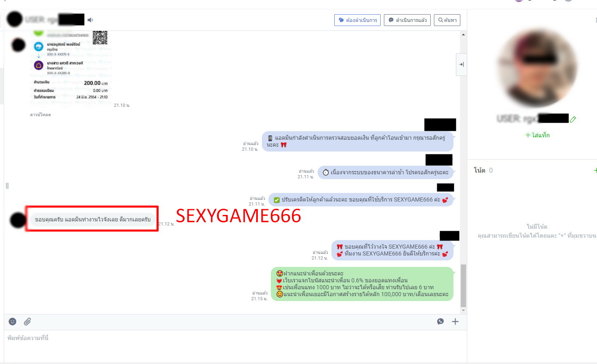This screenshot has width=597, height=364.
Task: Open the three-dot options menu
Action: point(595,20)
